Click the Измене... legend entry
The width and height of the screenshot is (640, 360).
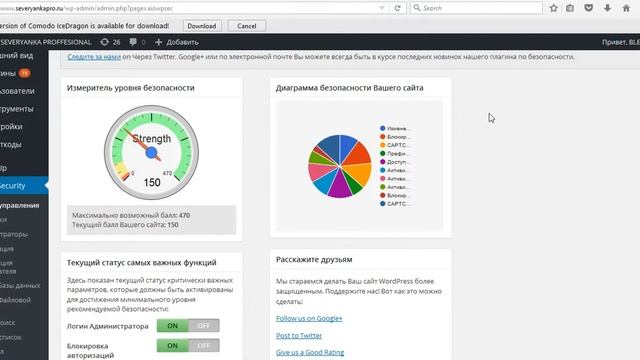[x=395, y=128]
